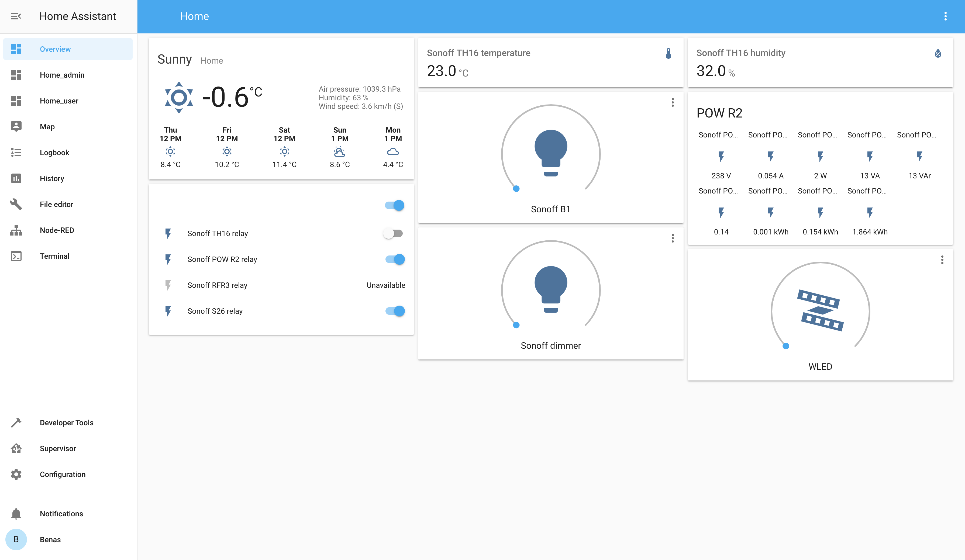Click the WLED brightness slider handle
Viewport: 965px width, 560px height.
(786, 346)
